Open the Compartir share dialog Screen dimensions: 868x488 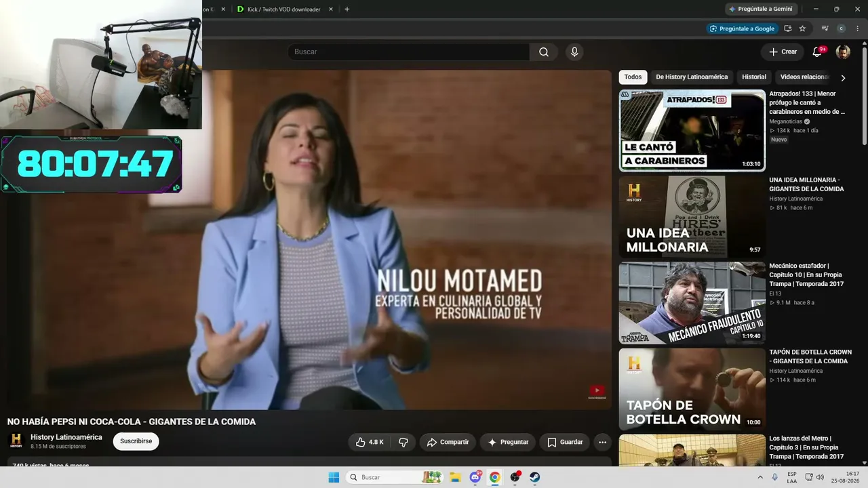pyautogui.click(x=448, y=442)
